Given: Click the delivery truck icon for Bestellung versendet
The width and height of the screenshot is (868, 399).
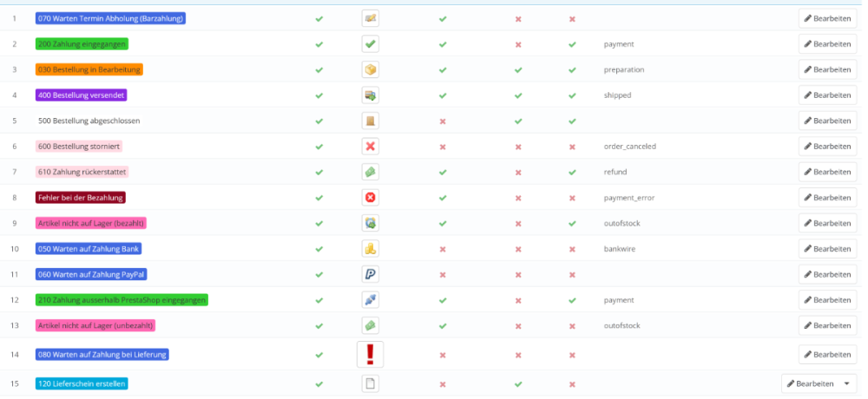Looking at the screenshot, I should [x=371, y=95].
